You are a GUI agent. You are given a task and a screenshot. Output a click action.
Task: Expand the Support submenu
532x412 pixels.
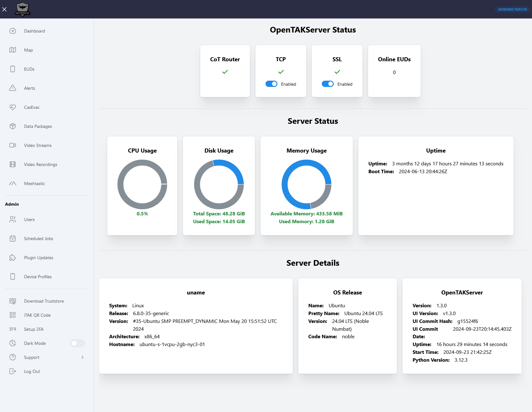tap(82, 357)
